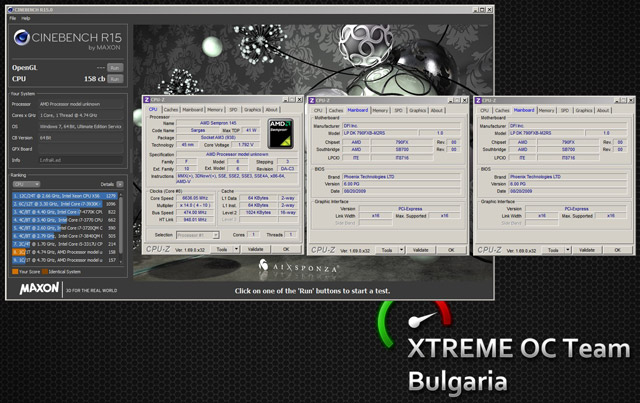The width and height of the screenshot is (640, 403).
Task: Open Caches tab in middle CPU-Z window
Action: [x=336, y=111]
